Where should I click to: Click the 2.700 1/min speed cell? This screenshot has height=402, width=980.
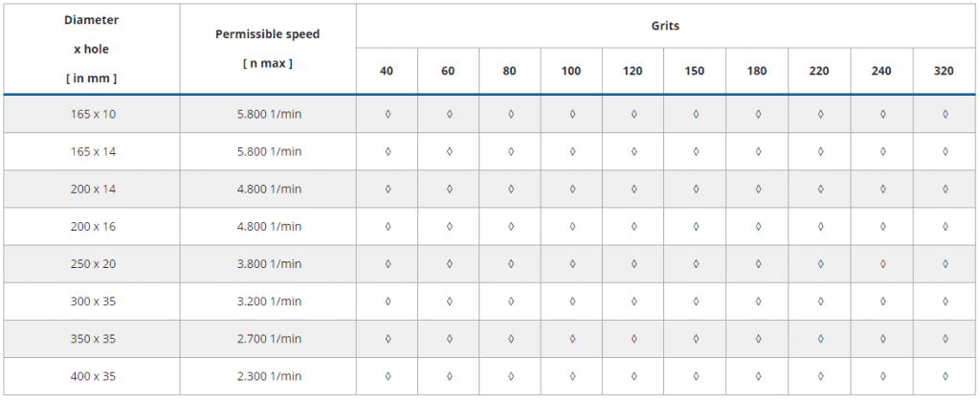tap(268, 339)
